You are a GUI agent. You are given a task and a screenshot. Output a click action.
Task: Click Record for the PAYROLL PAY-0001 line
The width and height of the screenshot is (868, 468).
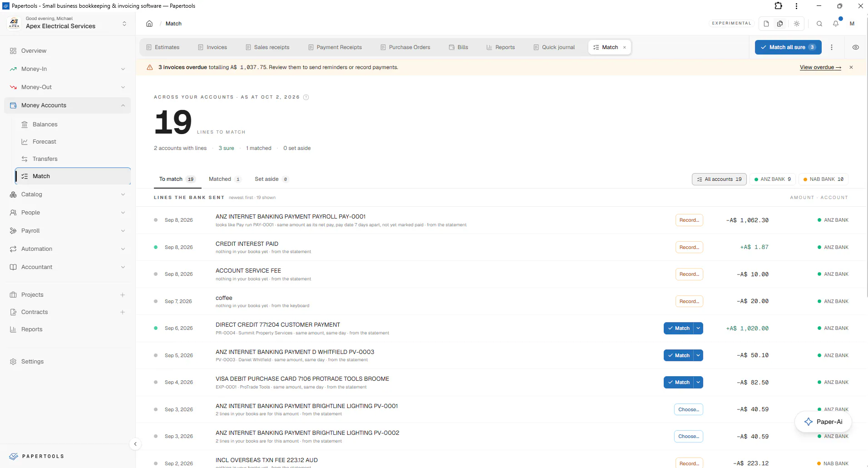pos(689,220)
